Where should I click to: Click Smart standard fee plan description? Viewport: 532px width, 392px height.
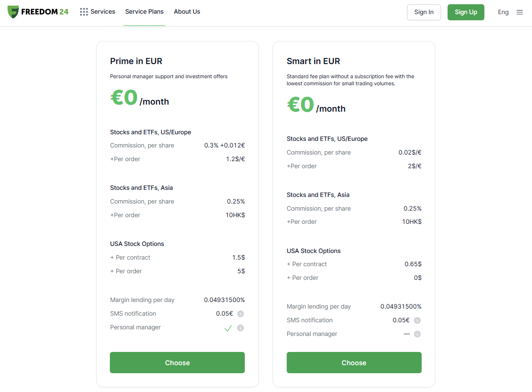tap(350, 80)
